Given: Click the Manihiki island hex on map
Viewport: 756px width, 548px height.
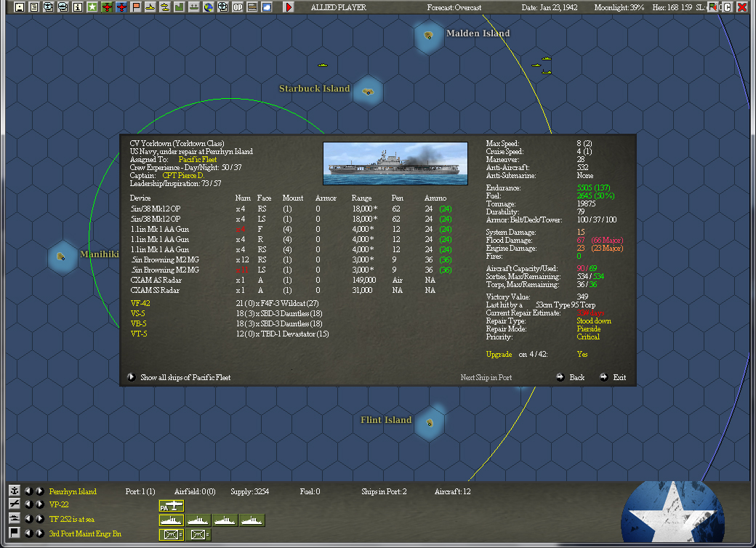Looking at the screenshot, I should pyautogui.click(x=62, y=257).
